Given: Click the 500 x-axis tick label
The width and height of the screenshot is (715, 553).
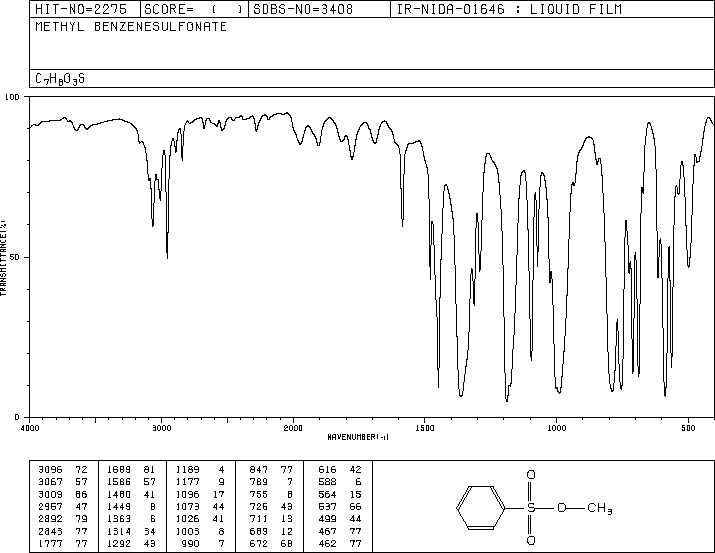Looking at the screenshot, I should coord(688,428).
